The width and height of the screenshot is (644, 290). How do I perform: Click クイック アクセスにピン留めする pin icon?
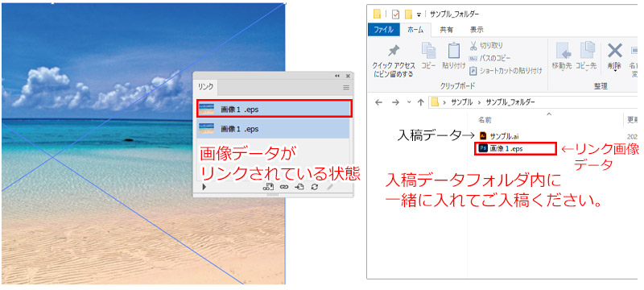pos(394,52)
